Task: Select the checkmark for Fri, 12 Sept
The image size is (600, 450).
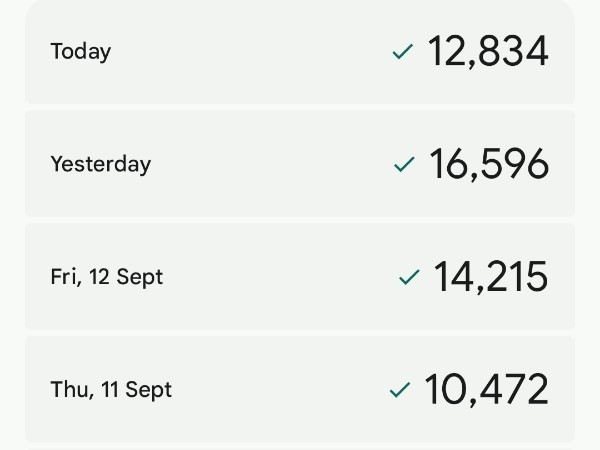Action: pos(408,277)
